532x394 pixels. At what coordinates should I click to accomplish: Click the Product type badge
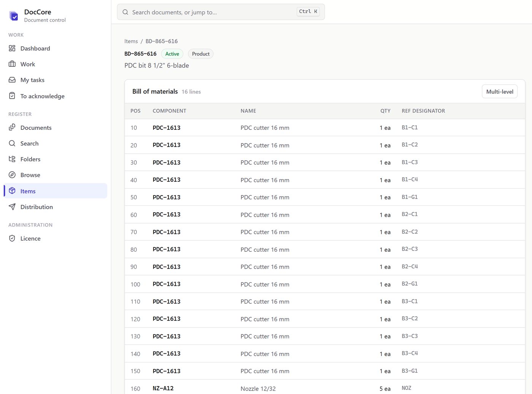(x=201, y=54)
